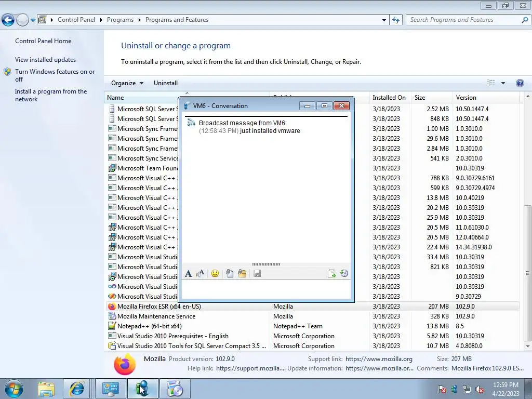Open recent pages dropdown beside forward button
This screenshot has width=532, height=399.
coord(33,20)
